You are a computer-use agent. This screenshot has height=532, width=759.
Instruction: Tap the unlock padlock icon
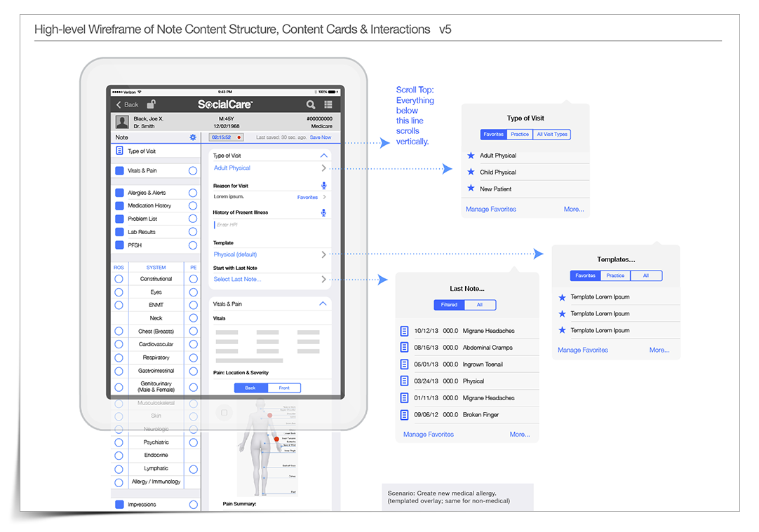(x=151, y=104)
